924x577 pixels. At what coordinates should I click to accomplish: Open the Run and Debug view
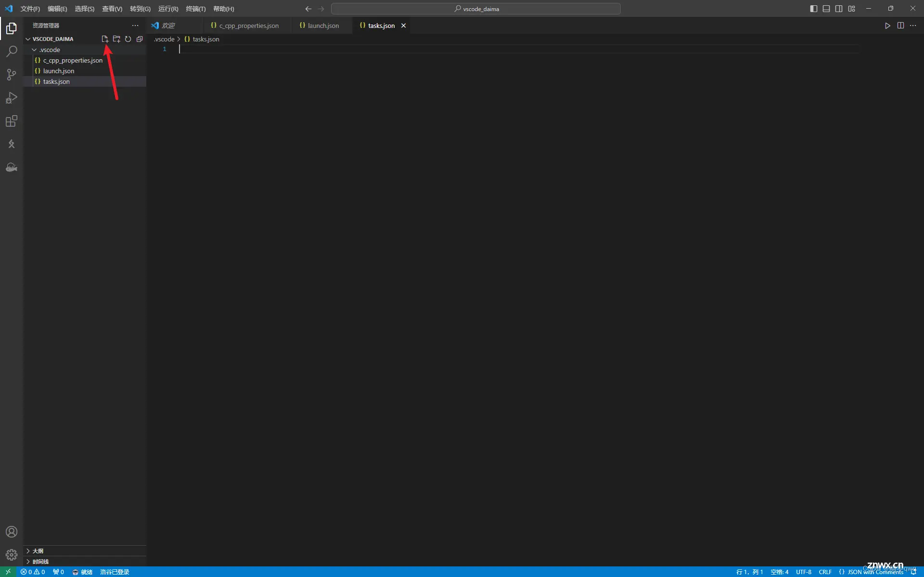click(x=12, y=98)
